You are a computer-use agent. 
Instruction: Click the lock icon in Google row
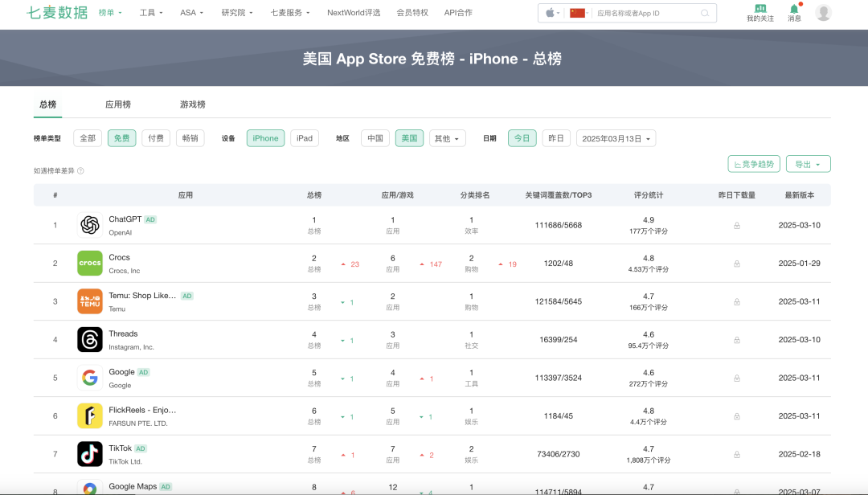click(x=737, y=378)
